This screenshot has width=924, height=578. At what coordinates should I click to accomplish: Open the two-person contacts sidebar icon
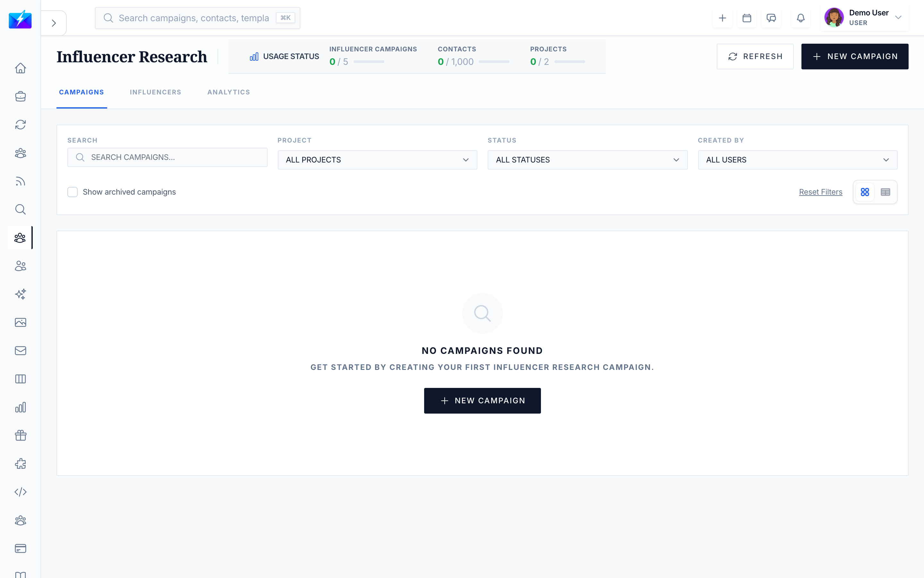[x=20, y=266]
